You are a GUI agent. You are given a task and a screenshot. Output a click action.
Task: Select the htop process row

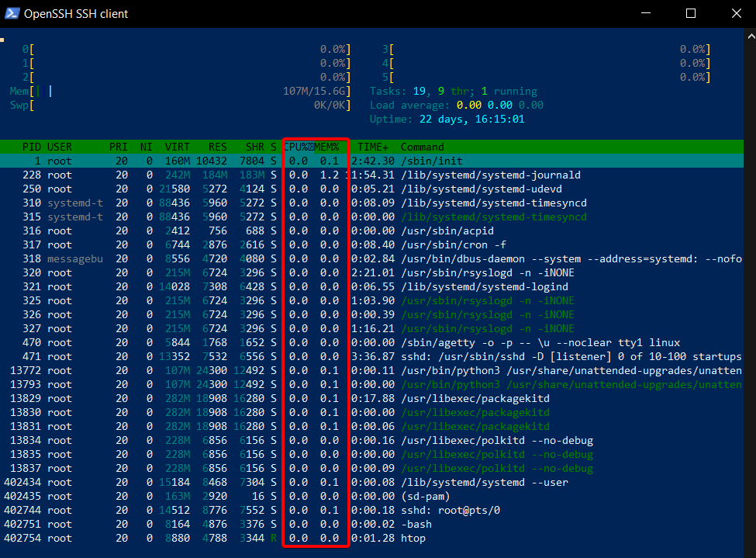coord(371,538)
